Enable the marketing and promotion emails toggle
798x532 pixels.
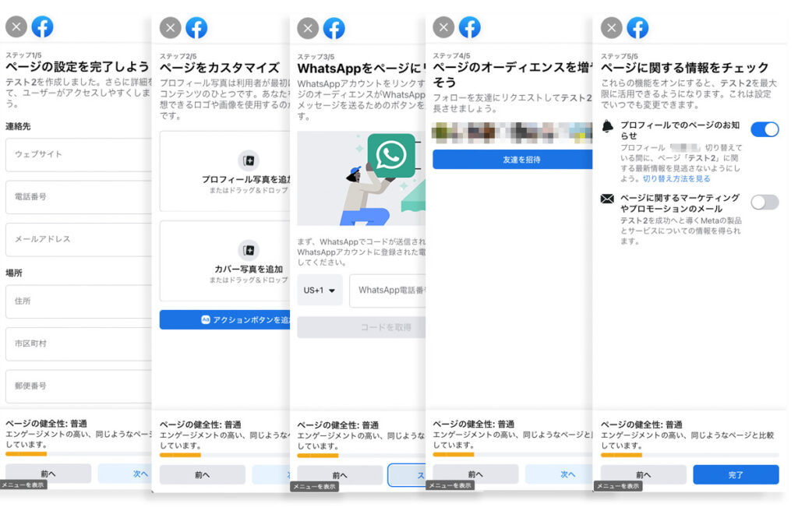pos(765,203)
